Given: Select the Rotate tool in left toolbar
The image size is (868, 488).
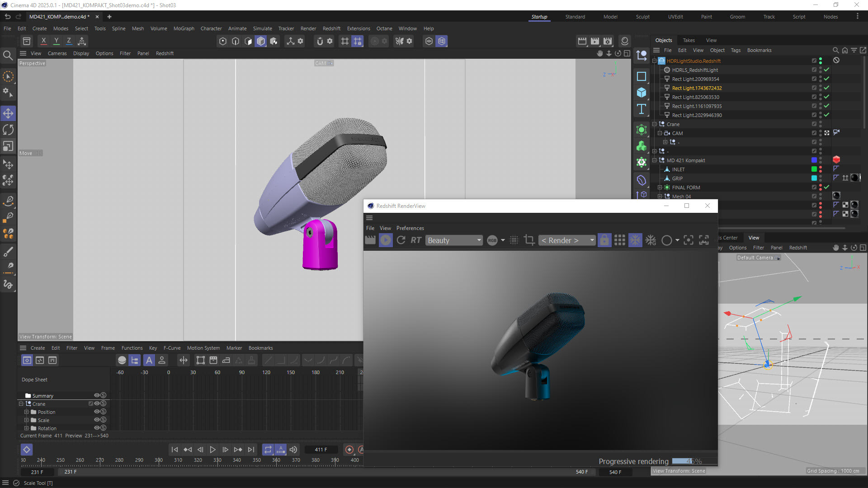Looking at the screenshot, I should (8, 130).
